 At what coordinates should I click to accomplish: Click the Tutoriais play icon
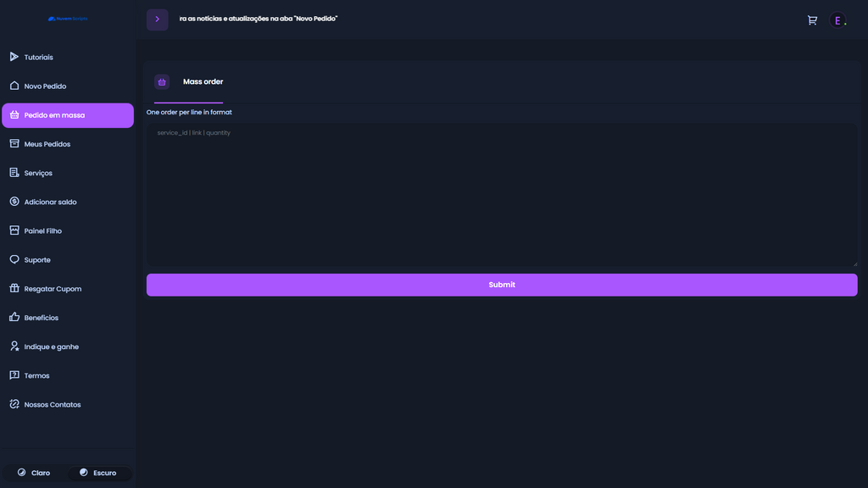(x=14, y=57)
